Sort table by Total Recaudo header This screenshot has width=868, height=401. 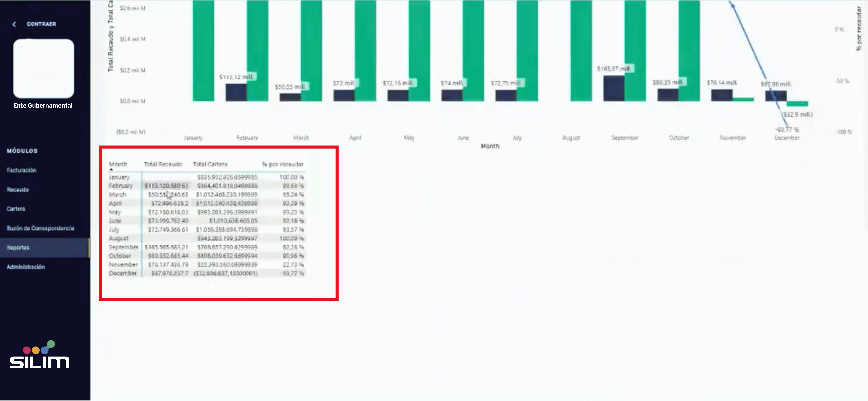coord(163,164)
